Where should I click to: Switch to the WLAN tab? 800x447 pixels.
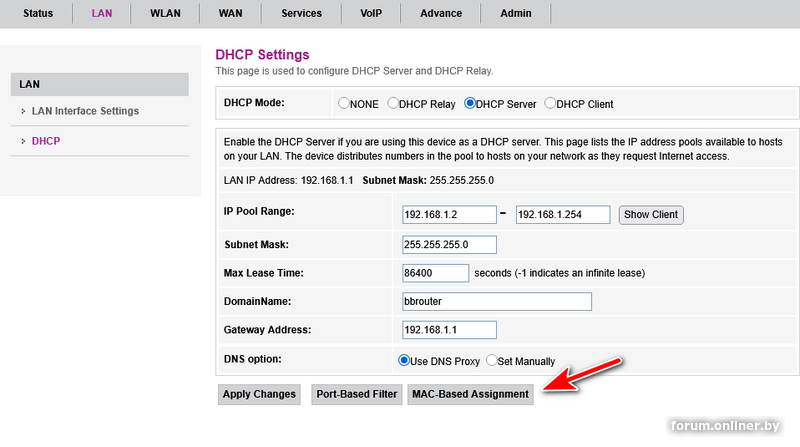165,14
